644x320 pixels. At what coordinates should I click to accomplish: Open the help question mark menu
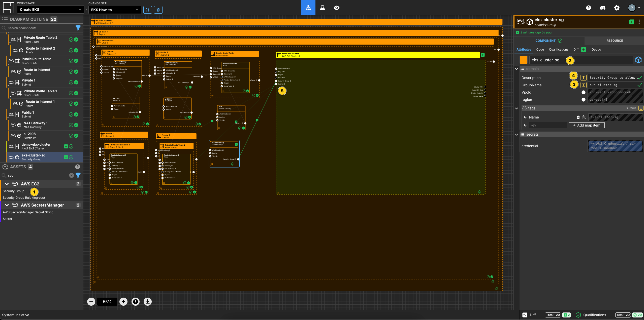click(x=588, y=8)
